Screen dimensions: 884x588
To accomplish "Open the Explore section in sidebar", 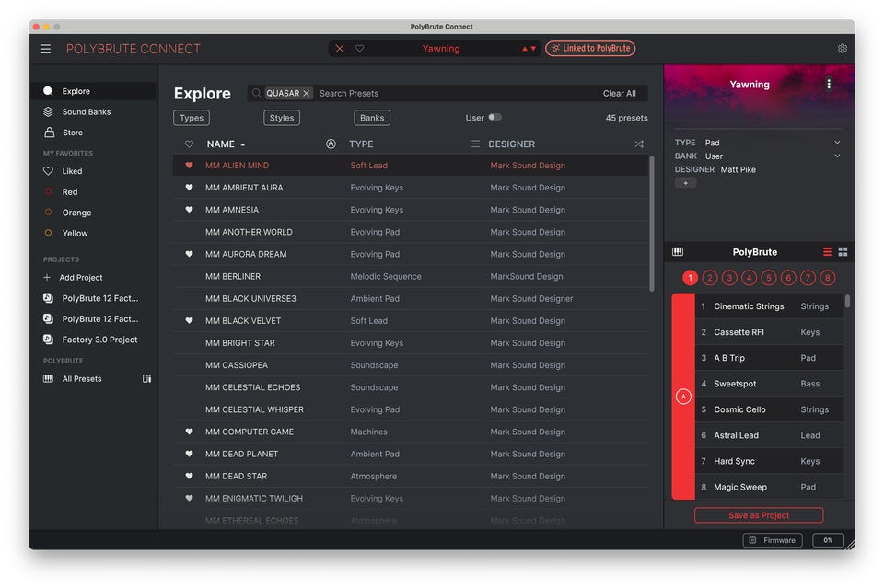I will click(x=94, y=91).
